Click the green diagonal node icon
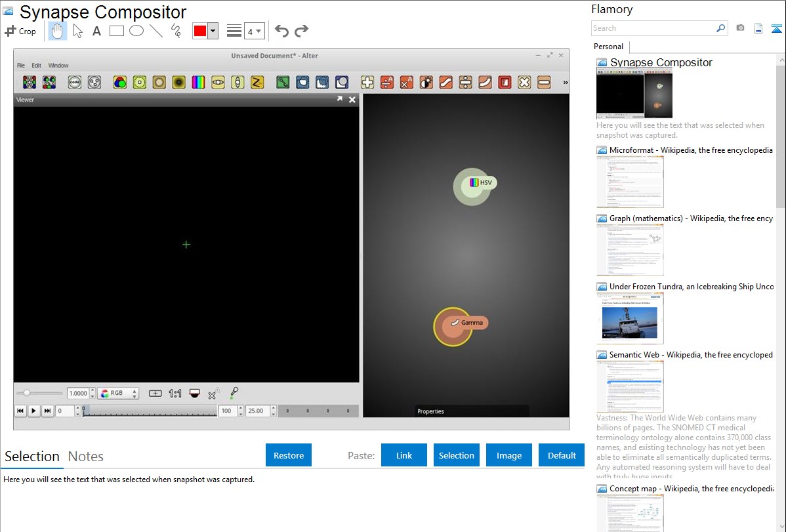Image resolution: width=786 pixels, height=532 pixels. pyautogui.click(x=283, y=82)
